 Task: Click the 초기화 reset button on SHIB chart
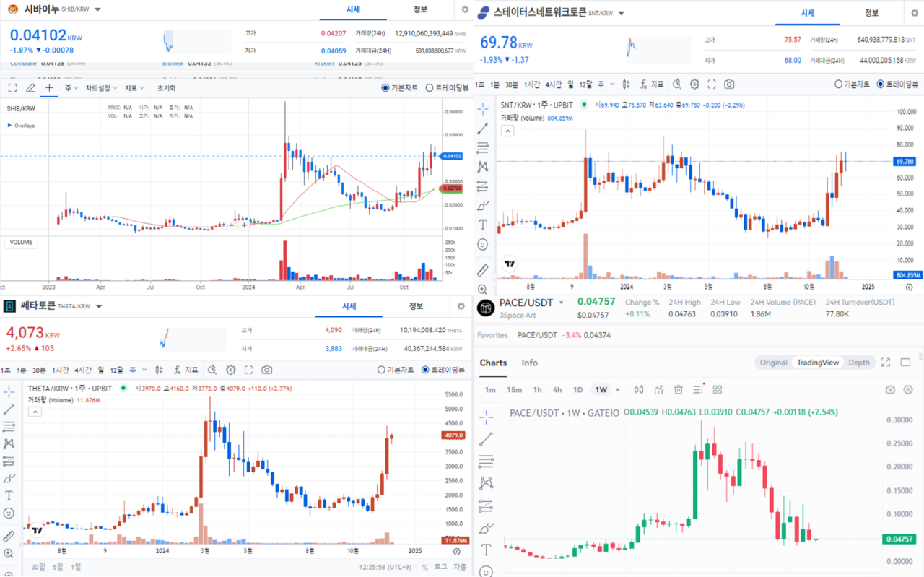coord(167,88)
